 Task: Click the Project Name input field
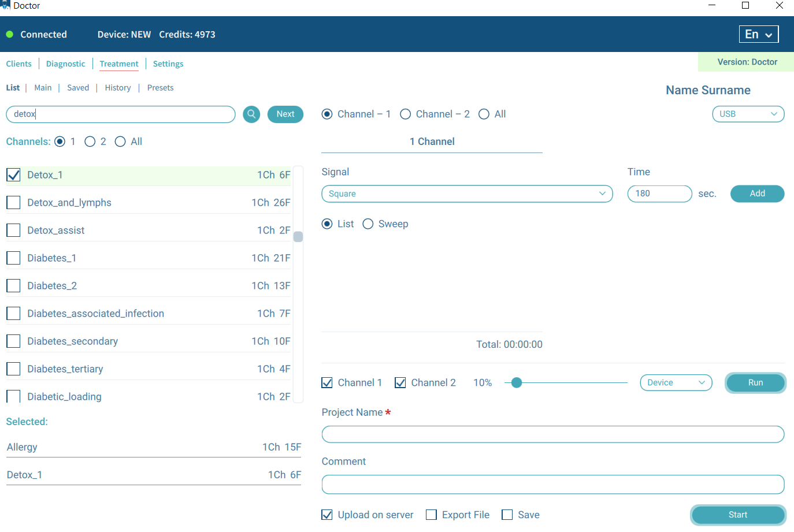(x=552, y=434)
